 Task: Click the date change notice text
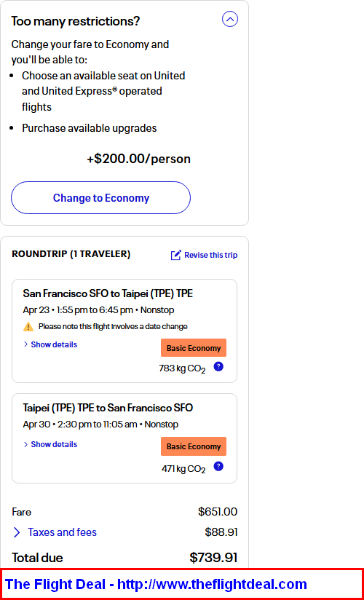tap(113, 327)
